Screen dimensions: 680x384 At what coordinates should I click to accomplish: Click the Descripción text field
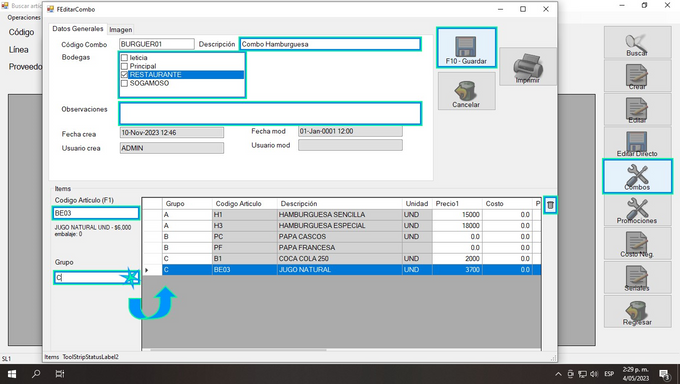(330, 44)
